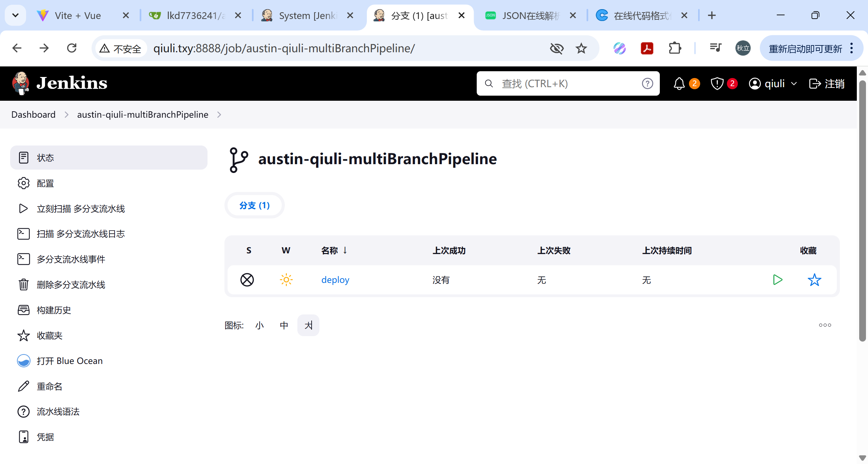The width and height of the screenshot is (868, 464).
Task: Select medium icon size 中
Action: click(284, 326)
